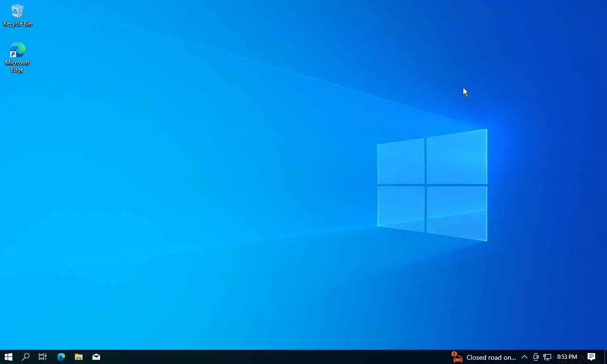Select the Microsoft Edge desktop shortcut
Viewport: 607px width, 364px height.
point(17,57)
